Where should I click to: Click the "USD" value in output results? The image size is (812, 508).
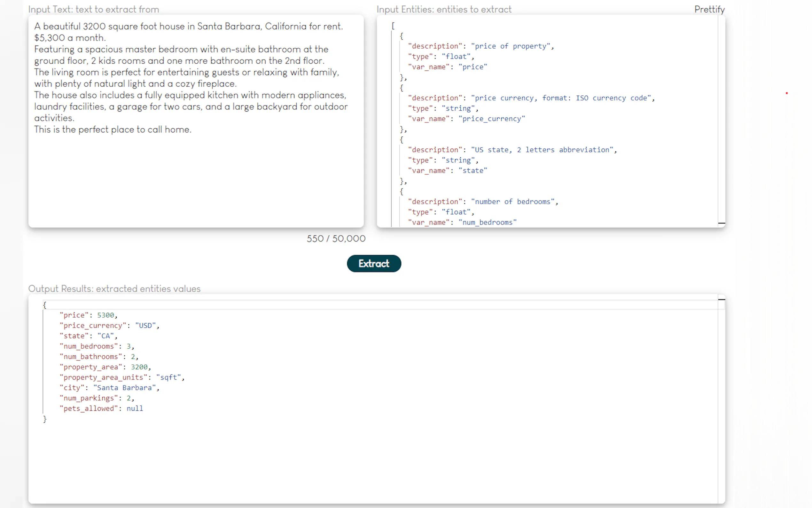pyautogui.click(x=145, y=326)
